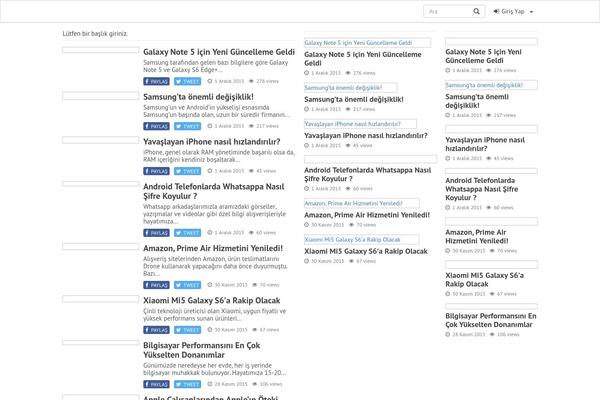Click main list Yavaşlayan iPhone thumbnail placeholder
This screenshot has height=400, width=600.
click(101, 140)
